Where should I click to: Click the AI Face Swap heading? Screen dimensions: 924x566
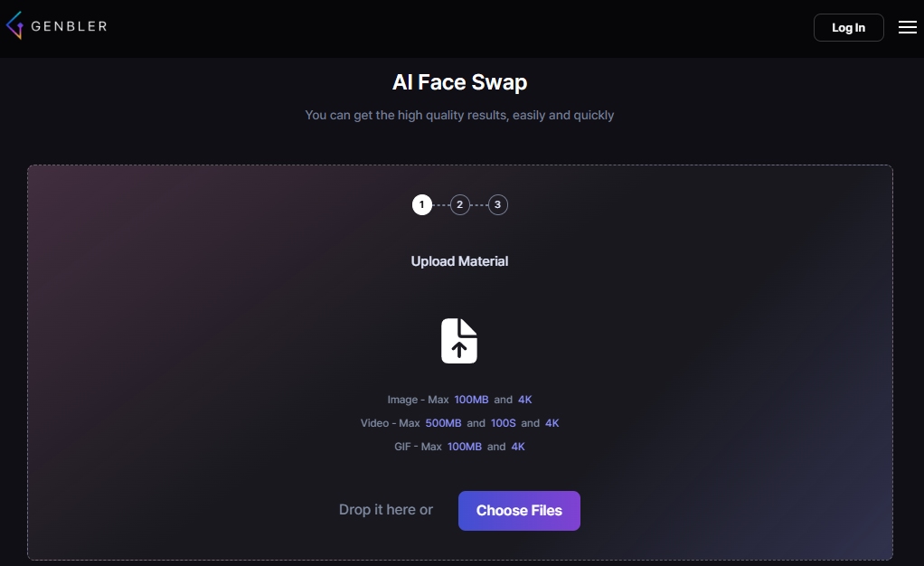point(459,83)
